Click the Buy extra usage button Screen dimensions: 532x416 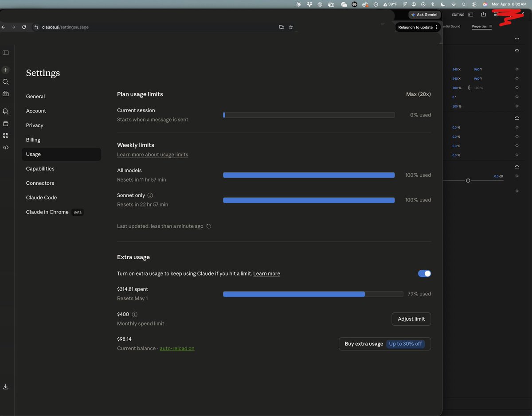point(385,344)
